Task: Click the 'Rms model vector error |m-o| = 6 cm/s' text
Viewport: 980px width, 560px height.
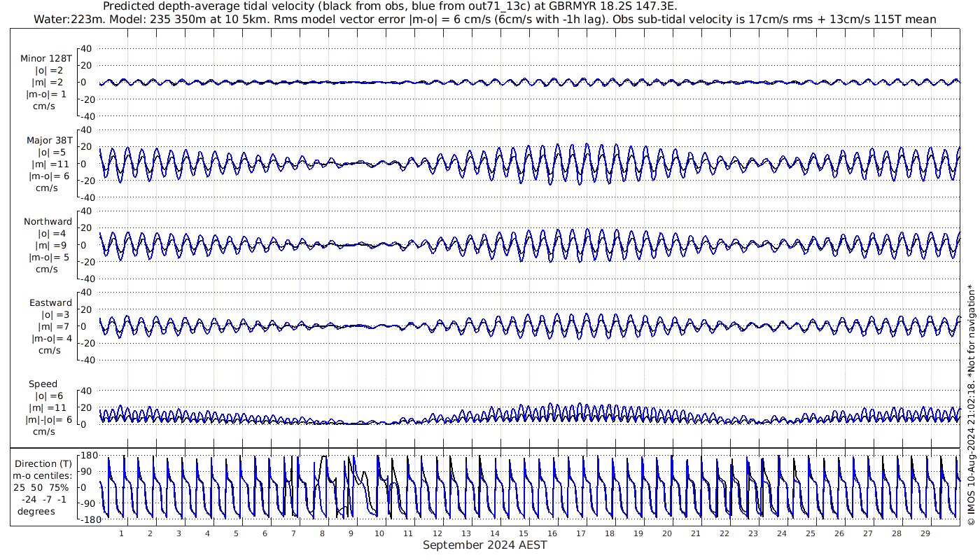Action: [382, 19]
